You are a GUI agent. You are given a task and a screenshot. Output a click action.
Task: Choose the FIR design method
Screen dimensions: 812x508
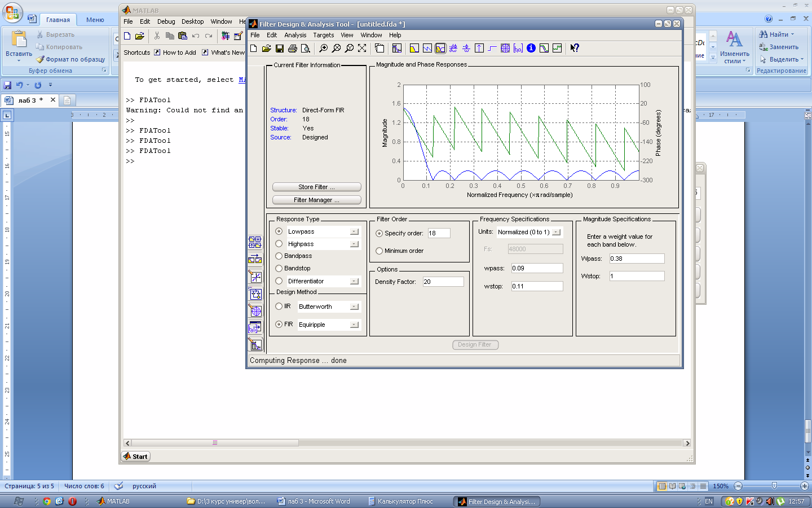pyautogui.click(x=279, y=325)
